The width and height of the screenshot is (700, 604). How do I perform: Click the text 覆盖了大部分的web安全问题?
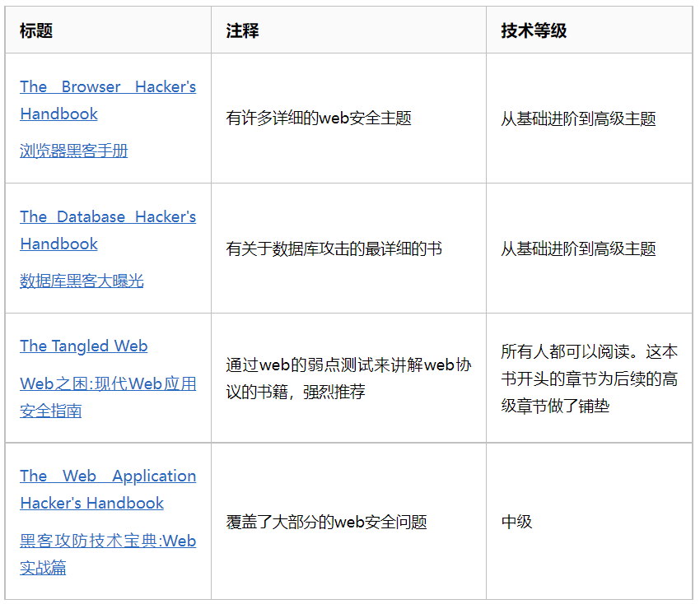tap(326, 522)
